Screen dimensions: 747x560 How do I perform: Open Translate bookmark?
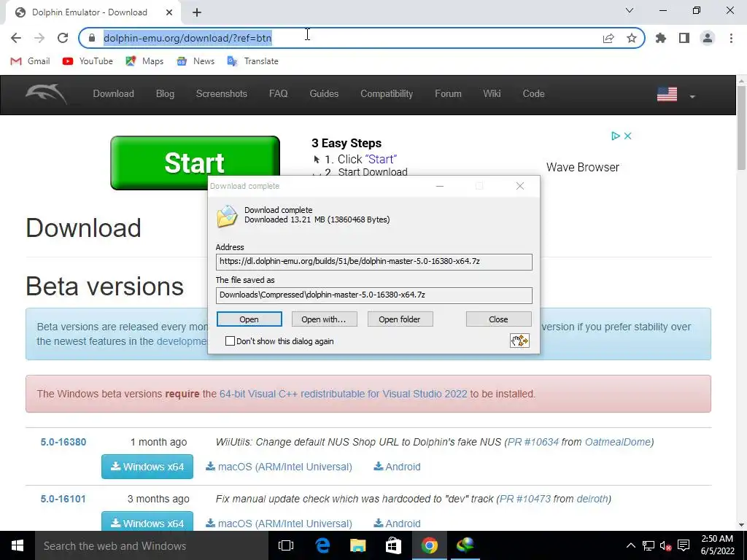[252, 61]
